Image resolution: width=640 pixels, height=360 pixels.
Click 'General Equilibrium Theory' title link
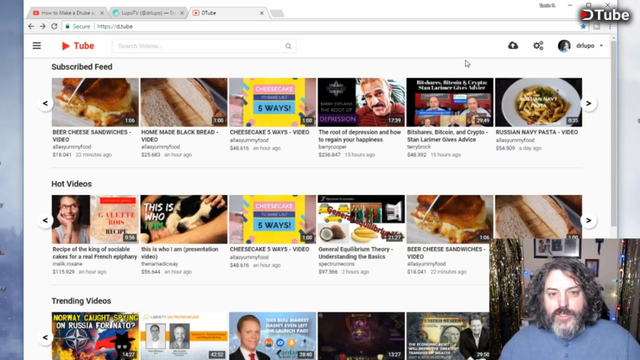point(356,253)
